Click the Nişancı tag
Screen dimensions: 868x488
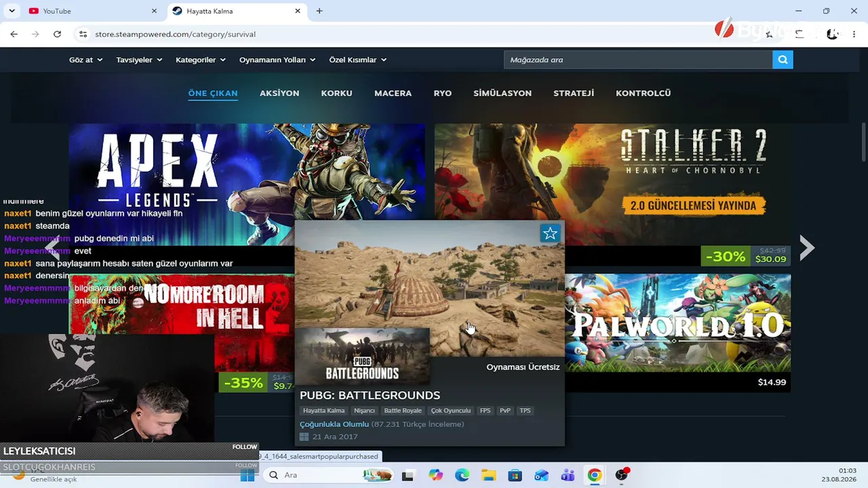(364, 411)
